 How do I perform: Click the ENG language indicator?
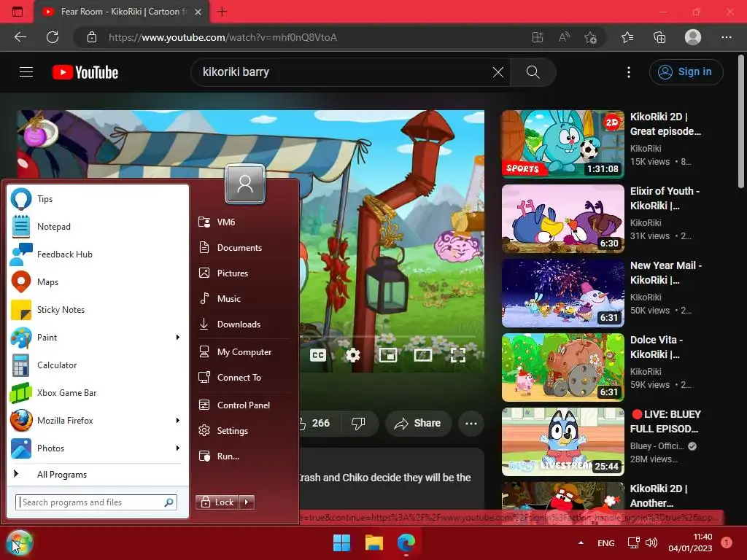[606, 543]
